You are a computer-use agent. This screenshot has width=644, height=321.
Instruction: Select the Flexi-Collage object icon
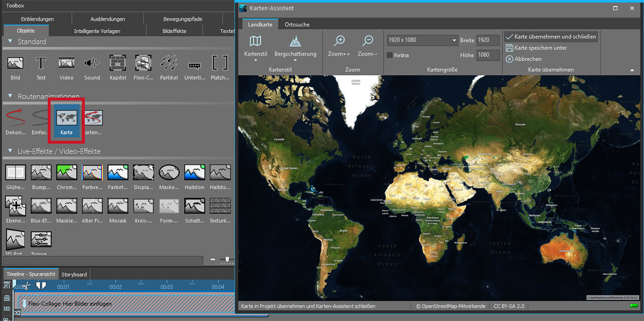(143, 63)
